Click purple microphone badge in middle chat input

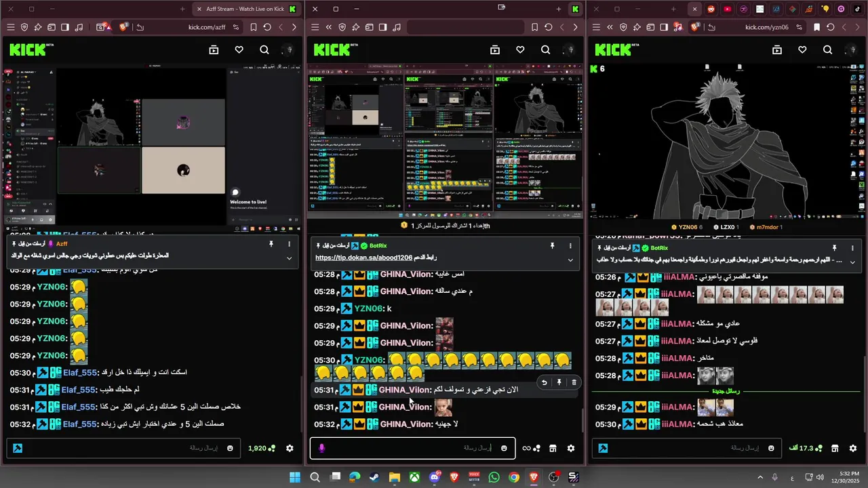[321, 448]
